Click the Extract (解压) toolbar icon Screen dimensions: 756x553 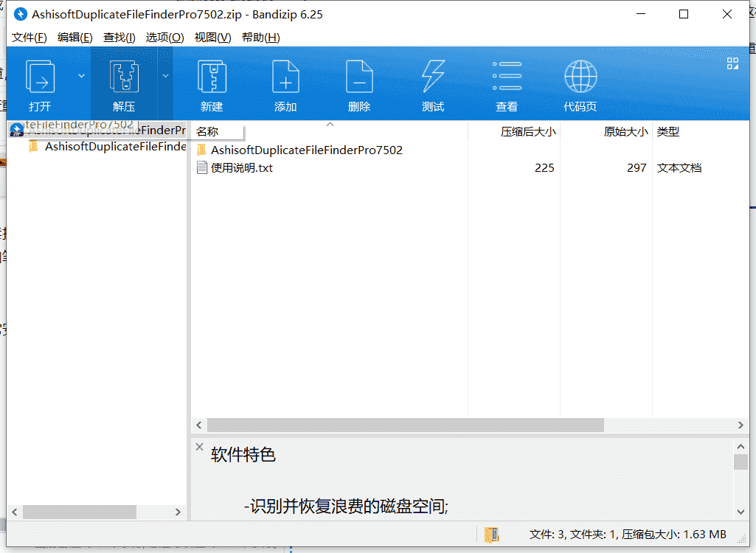[124, 77]
